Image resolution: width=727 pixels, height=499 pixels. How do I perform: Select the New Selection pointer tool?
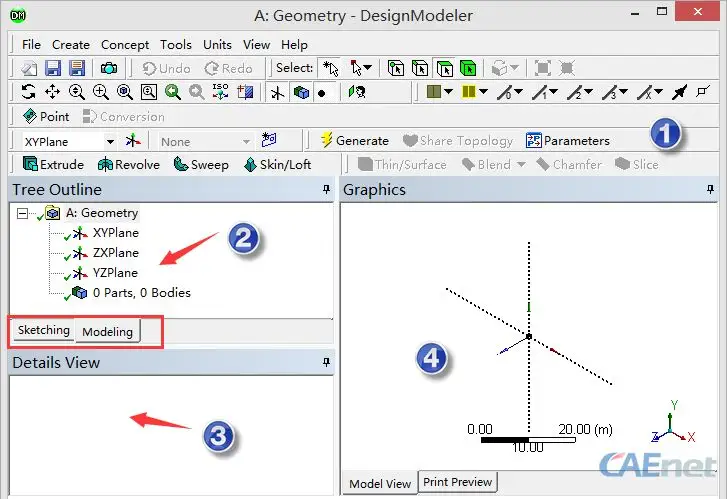(331, 69)
